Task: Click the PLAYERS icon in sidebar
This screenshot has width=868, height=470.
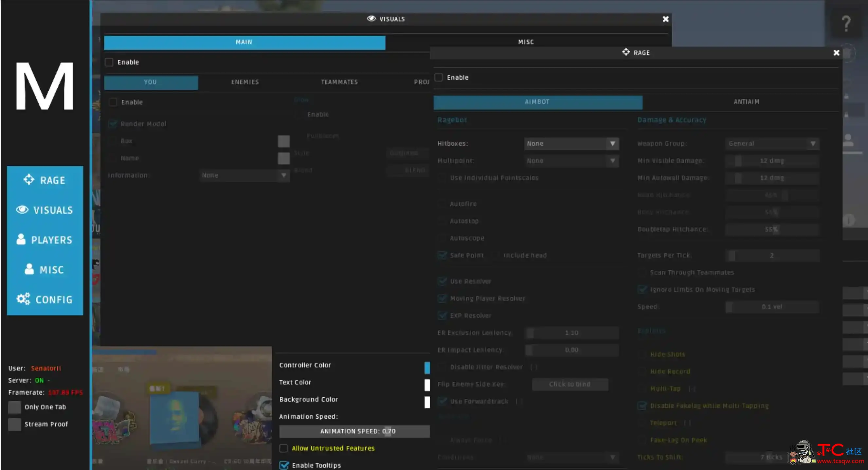Action: coord(45,240)
